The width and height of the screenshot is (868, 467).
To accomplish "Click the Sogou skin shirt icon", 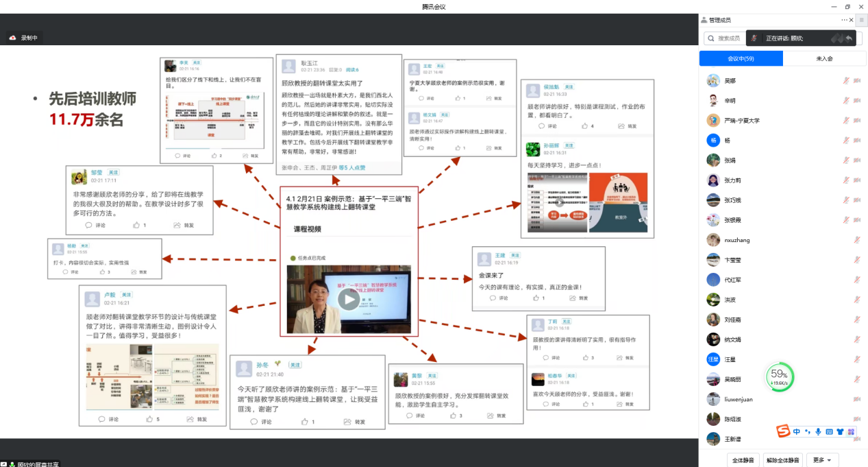I will [x=840, y=431].
